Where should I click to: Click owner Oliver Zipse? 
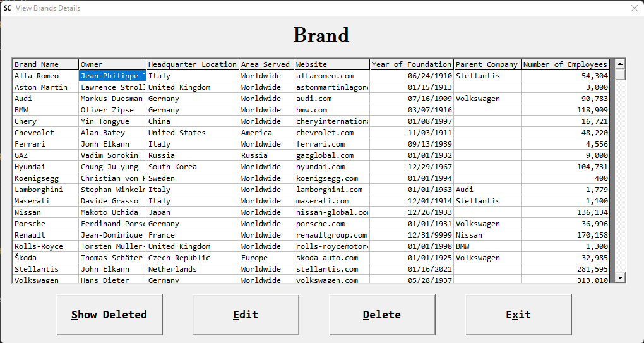112,110
